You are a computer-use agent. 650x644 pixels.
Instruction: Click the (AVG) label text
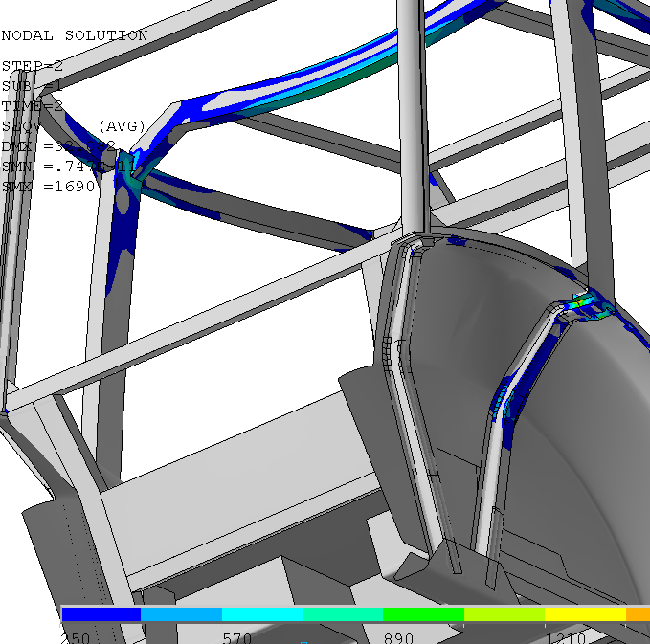pos(123,126)
